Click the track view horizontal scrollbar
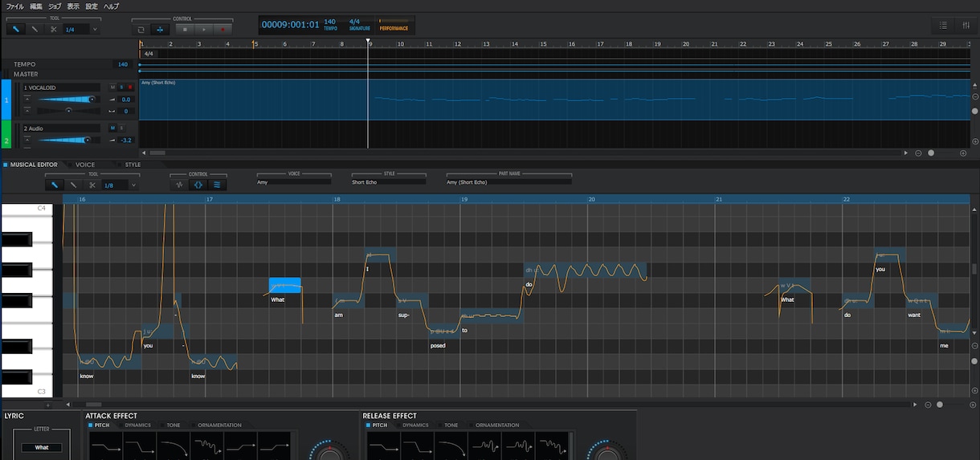 tap(157, 153)
